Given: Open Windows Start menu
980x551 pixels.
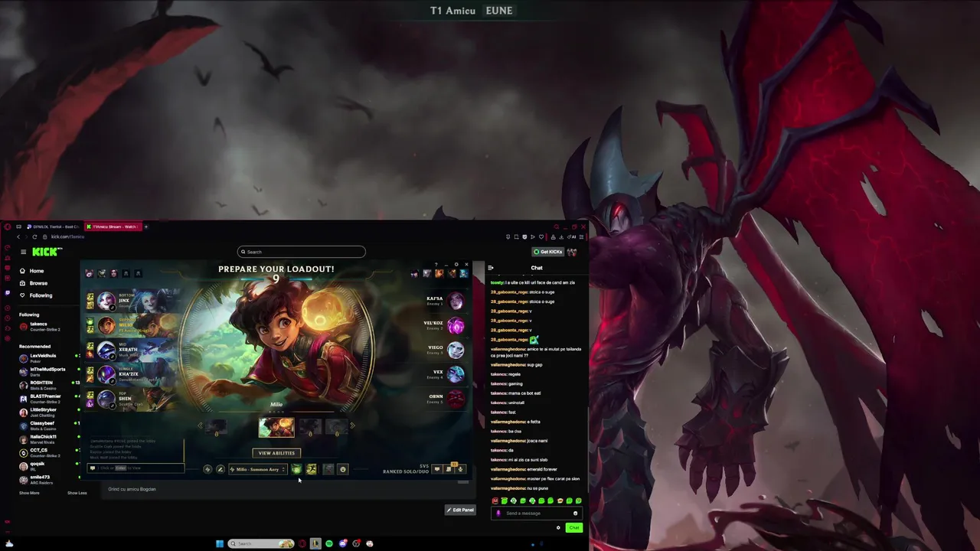Looking at the screenshot, I should (x=219, y=543).
